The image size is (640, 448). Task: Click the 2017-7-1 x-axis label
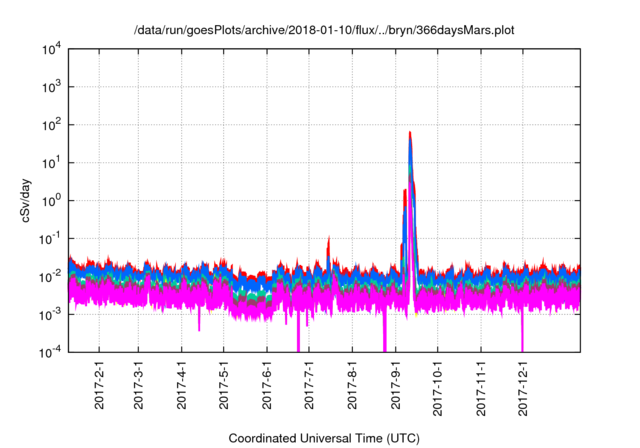[309, 385]
